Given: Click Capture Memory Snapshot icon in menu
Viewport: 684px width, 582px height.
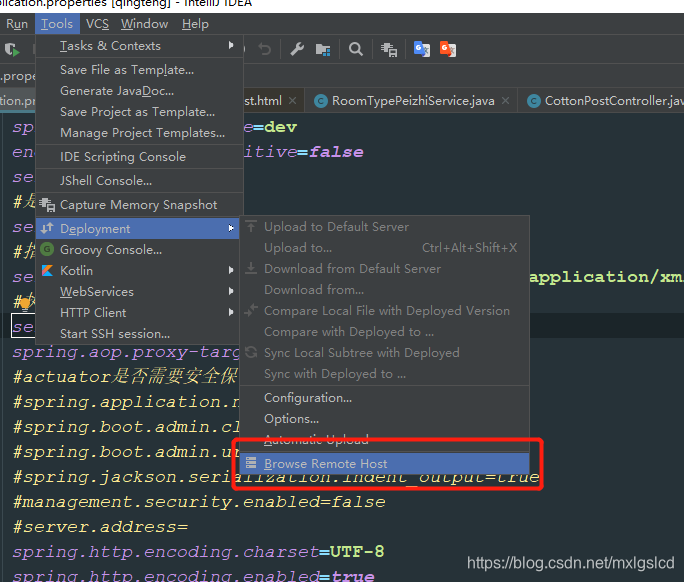Looking at the screenshot, I should click(47, 205).
